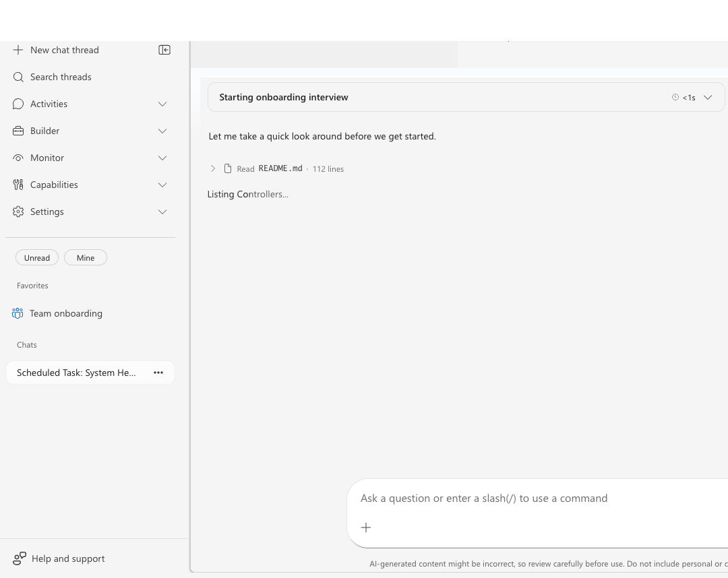This screenshot has width=728, height=578.
Task: Expand the Monitor section chevron
Action: tap(162, 158)
